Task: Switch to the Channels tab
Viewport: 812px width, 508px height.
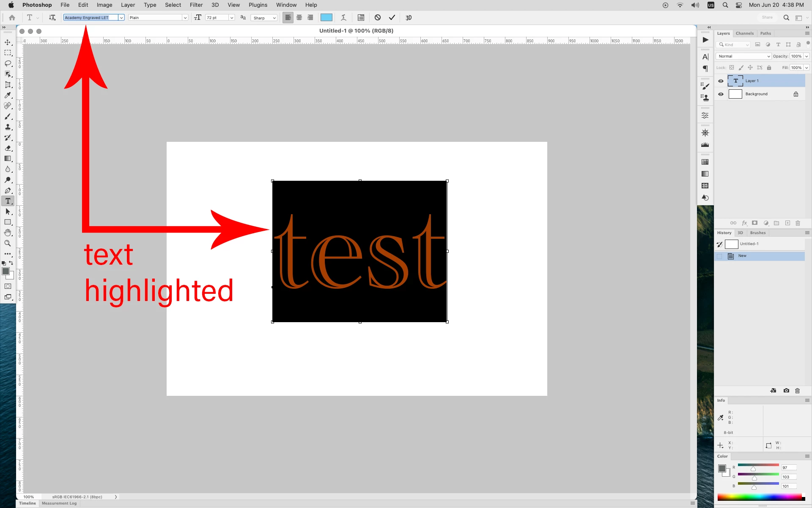Action: 744,33
